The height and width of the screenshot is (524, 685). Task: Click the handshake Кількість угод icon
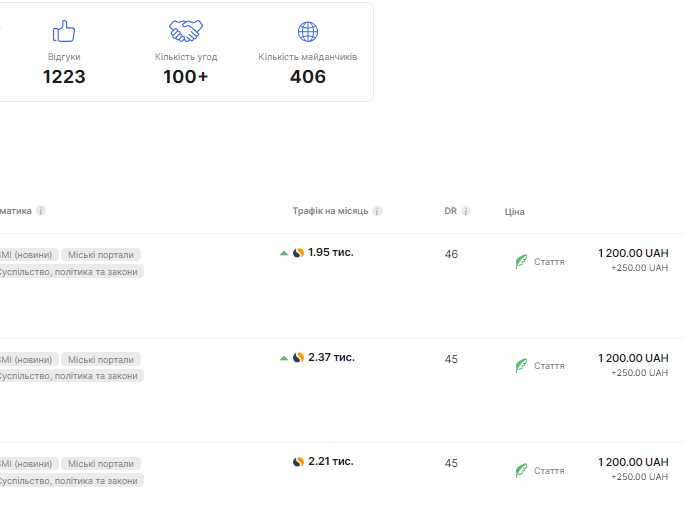(x=186, y=31)
